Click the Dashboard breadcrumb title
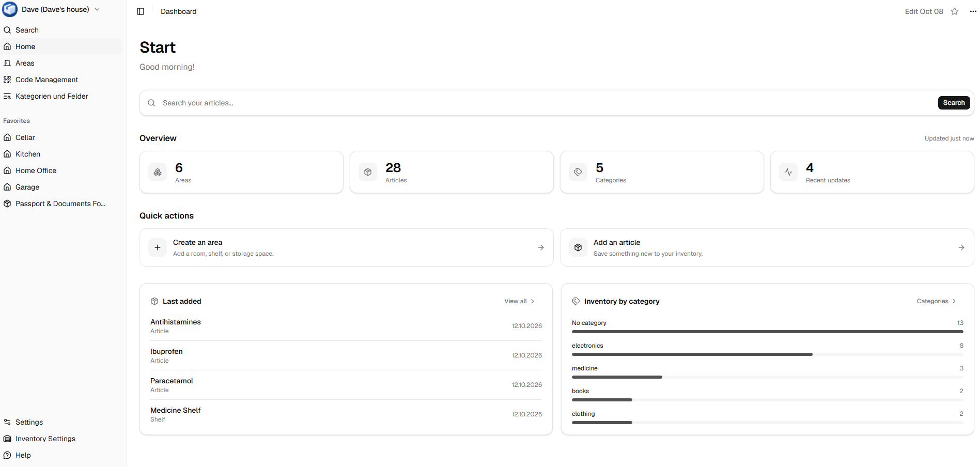This screenshot has height=467, width=980. pos(179,11)
